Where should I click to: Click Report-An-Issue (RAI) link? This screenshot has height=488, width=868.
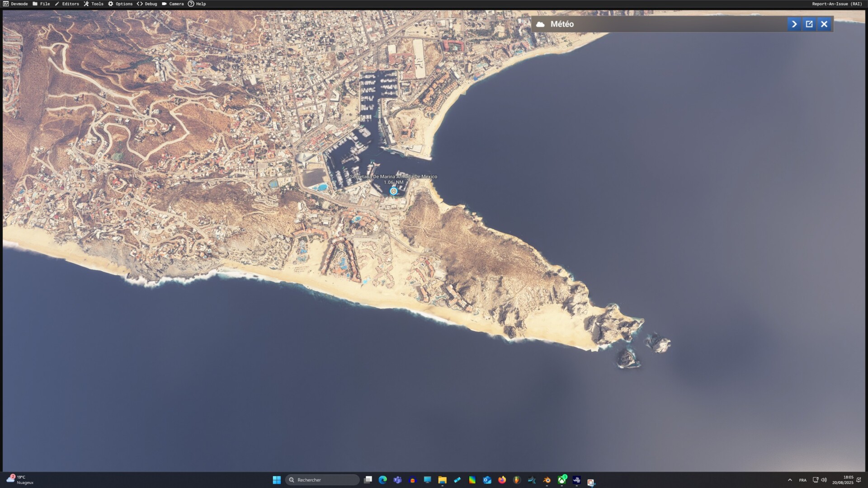837,4
